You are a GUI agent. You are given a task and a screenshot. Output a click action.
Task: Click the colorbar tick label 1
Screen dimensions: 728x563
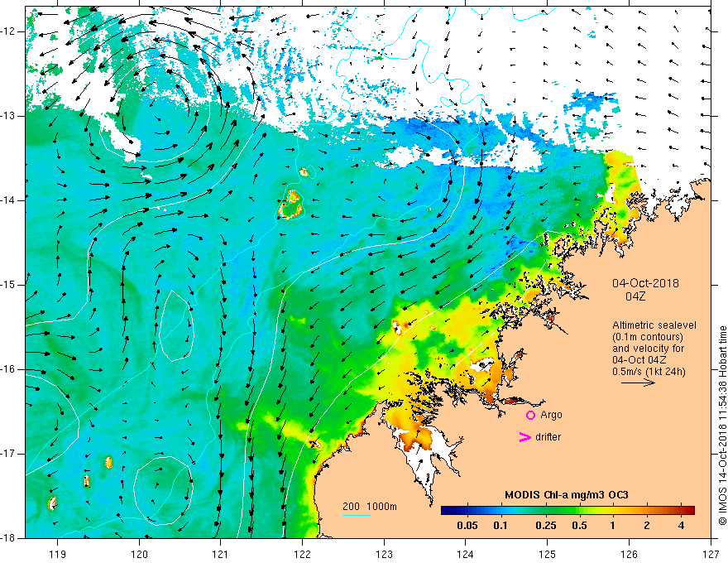(x=613, y=526)
